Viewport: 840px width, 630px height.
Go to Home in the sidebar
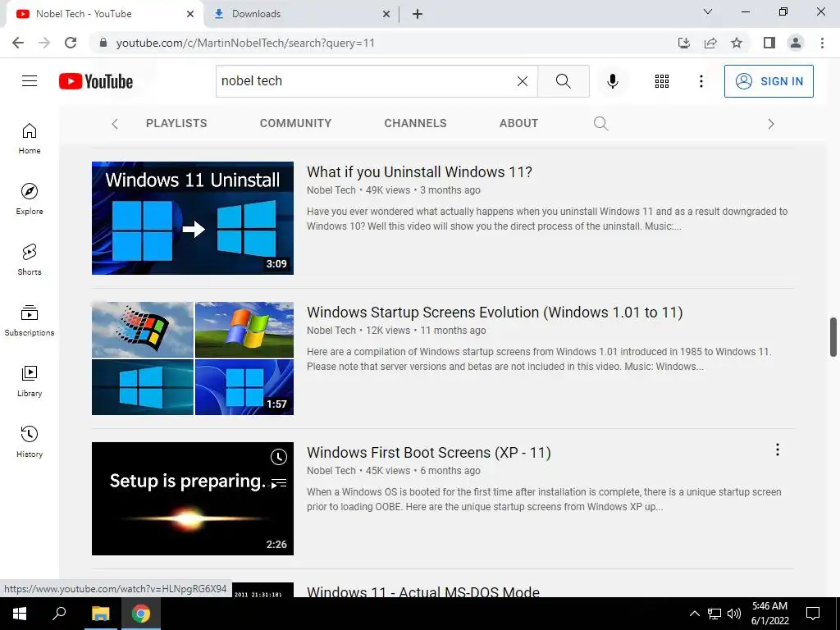(30, 139)
